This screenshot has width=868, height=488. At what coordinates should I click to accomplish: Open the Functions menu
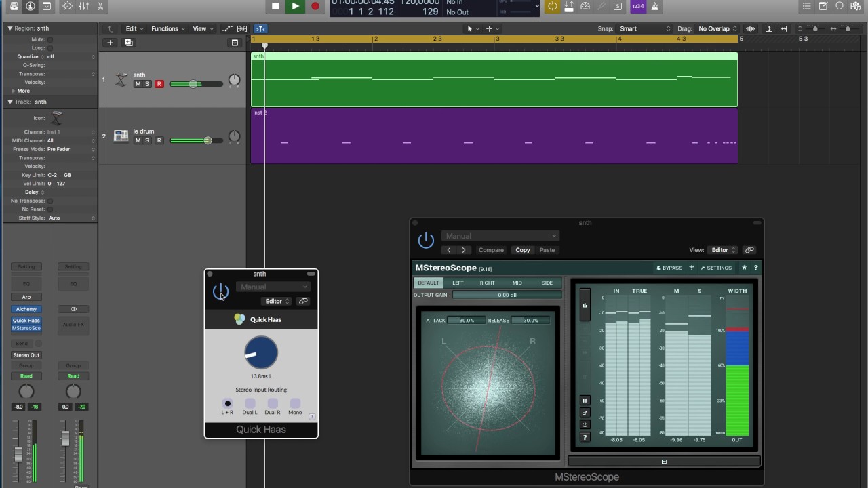tap(167, 28)
